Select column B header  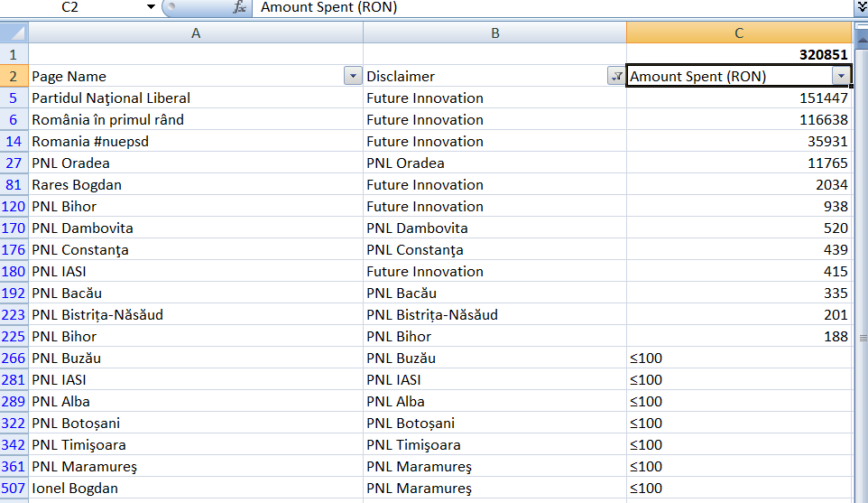494,33
